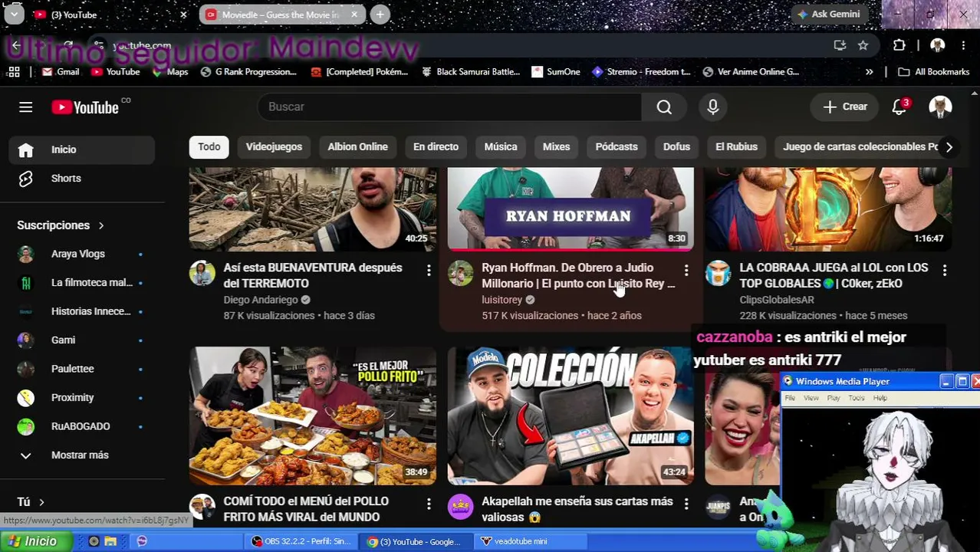Open Proximity subscription

pos(82,397)
